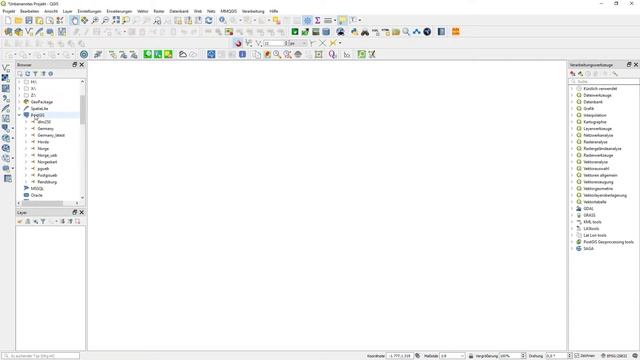Select the Identify Features tool

coord(222,20)
